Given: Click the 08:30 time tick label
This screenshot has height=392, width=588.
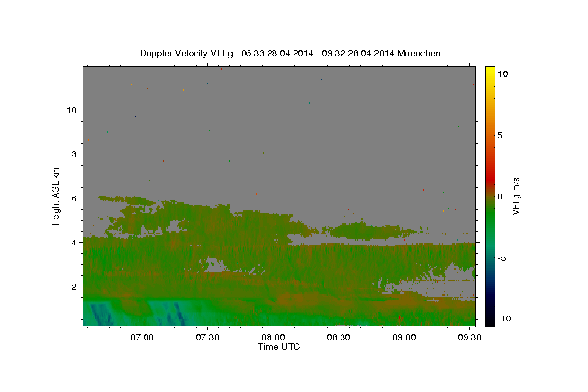Looking at the screenshot, I should click(x=339, y=338).
